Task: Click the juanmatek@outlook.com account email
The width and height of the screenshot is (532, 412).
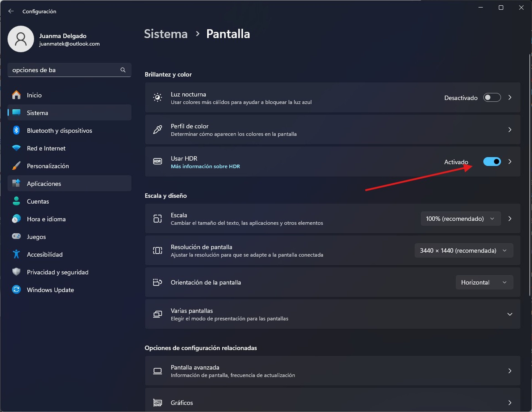Action: pyautogui.click(x=69, y=44)
